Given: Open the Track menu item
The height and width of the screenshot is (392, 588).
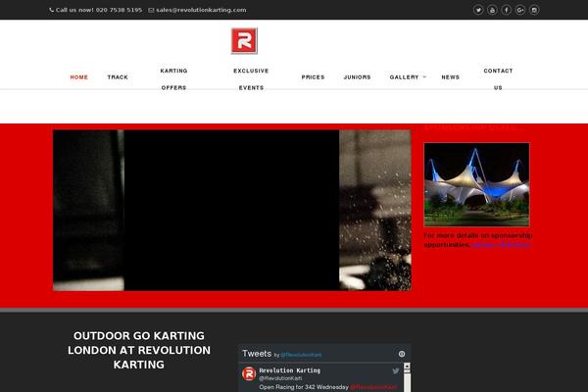Looking at the screenshot, I should click(118, 76).
